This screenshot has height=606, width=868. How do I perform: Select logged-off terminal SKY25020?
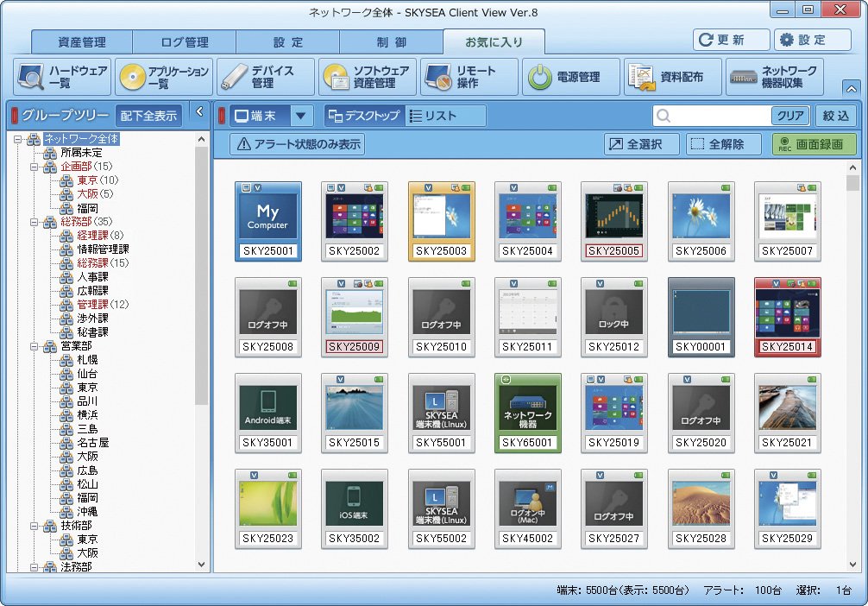701,413
